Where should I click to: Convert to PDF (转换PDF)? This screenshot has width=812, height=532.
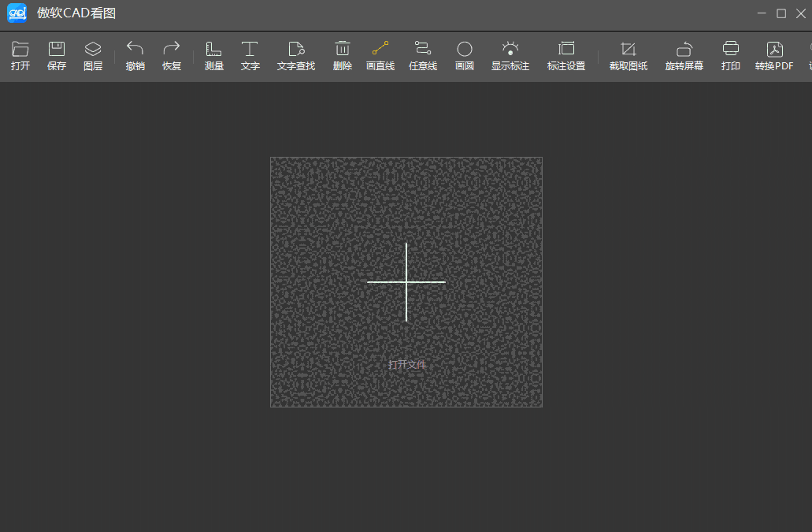pos(774,50)
